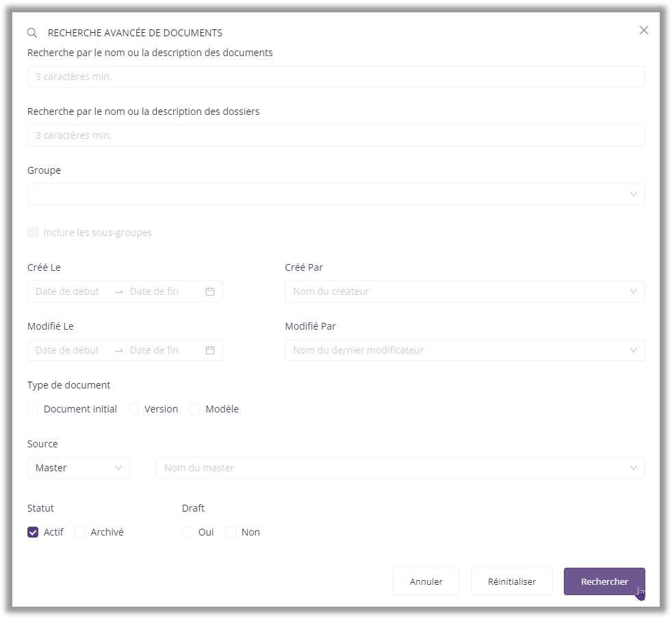The height and width of the screenshot is (619, 672).
Task: Click the chevron on the Nom du master field
Action: pos(634,468)
